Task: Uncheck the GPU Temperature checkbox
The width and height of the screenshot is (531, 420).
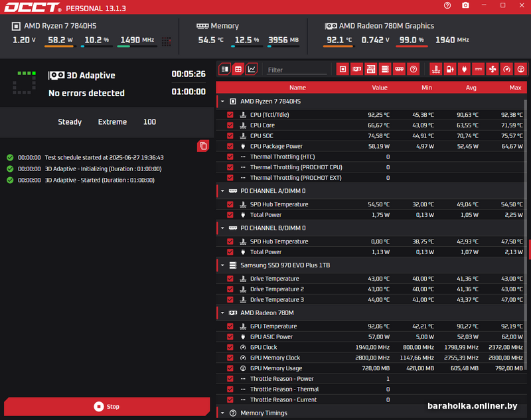Action: click(x=230, y=326)
